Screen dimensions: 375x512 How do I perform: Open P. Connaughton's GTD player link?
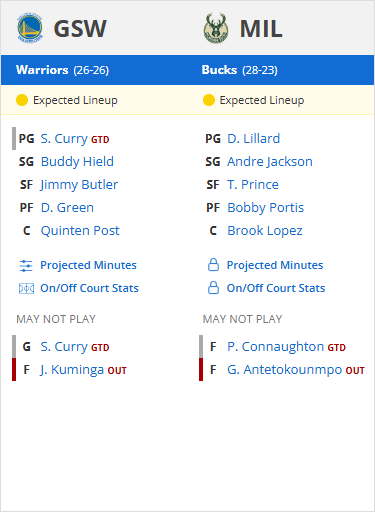[x=276, y=347]
